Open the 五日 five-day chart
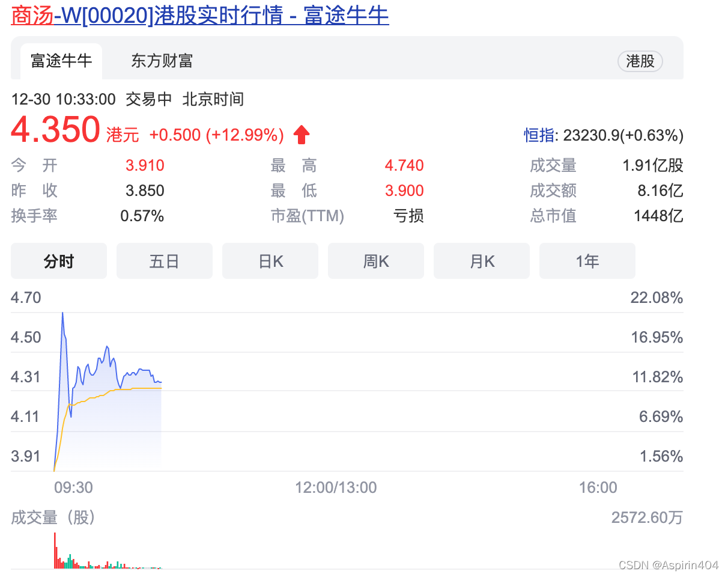Viewport: 728px width, 577px height. tap(164, 261)
